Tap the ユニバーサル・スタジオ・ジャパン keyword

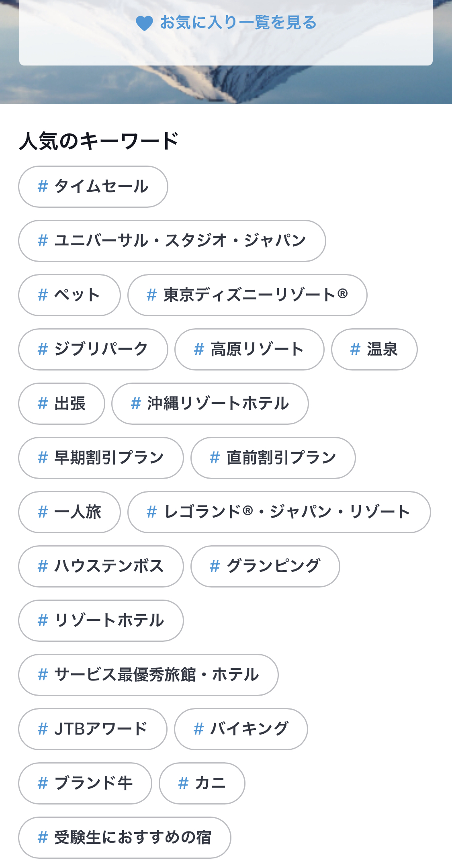pyautogui.click(x=172, y=241)
